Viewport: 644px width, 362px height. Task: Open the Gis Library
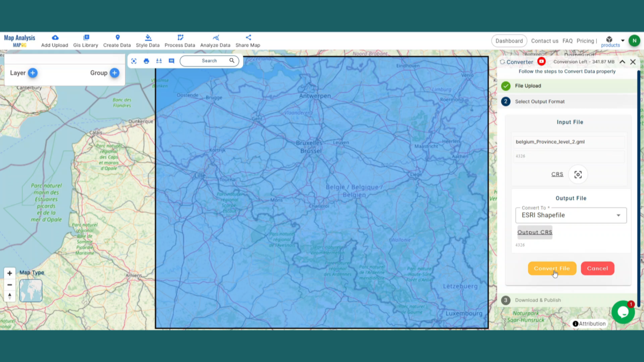click(x=85, y=41)
